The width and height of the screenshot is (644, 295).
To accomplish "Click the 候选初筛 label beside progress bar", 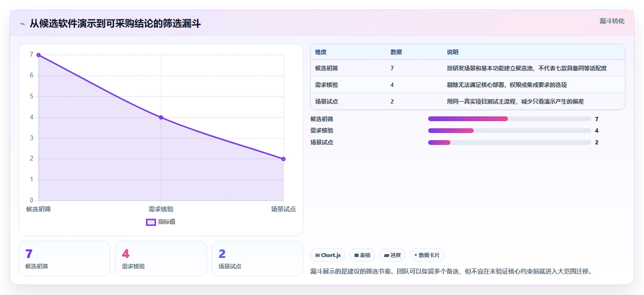I will (x=322, y=119).
